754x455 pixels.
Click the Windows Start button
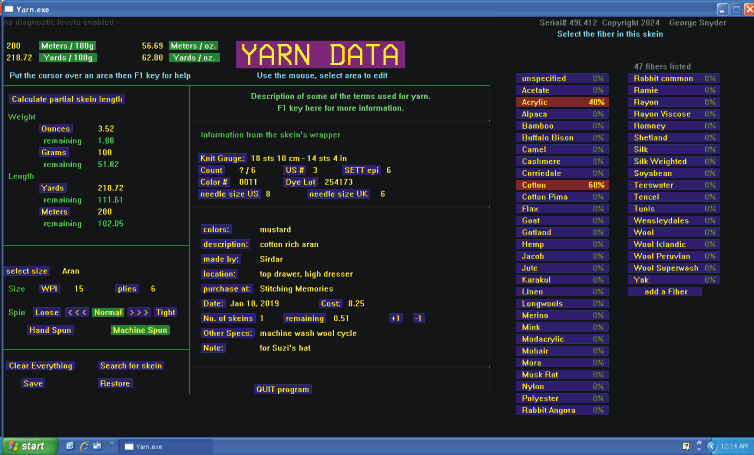29,446
